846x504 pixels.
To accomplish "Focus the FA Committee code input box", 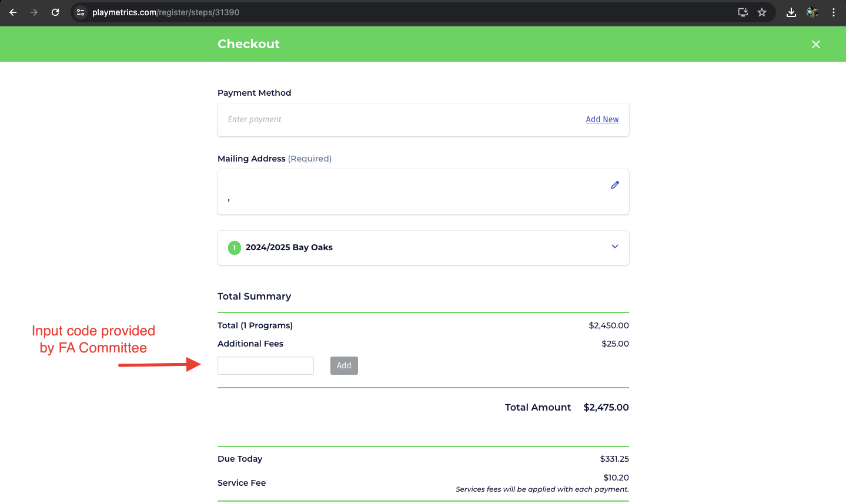I will click(266, 365).
